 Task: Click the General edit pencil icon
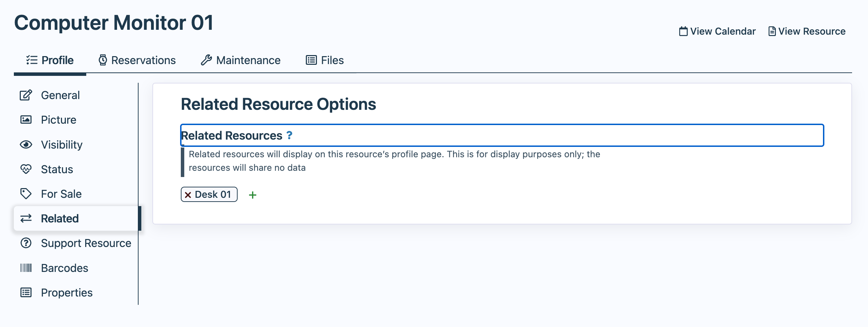[26, 95]
